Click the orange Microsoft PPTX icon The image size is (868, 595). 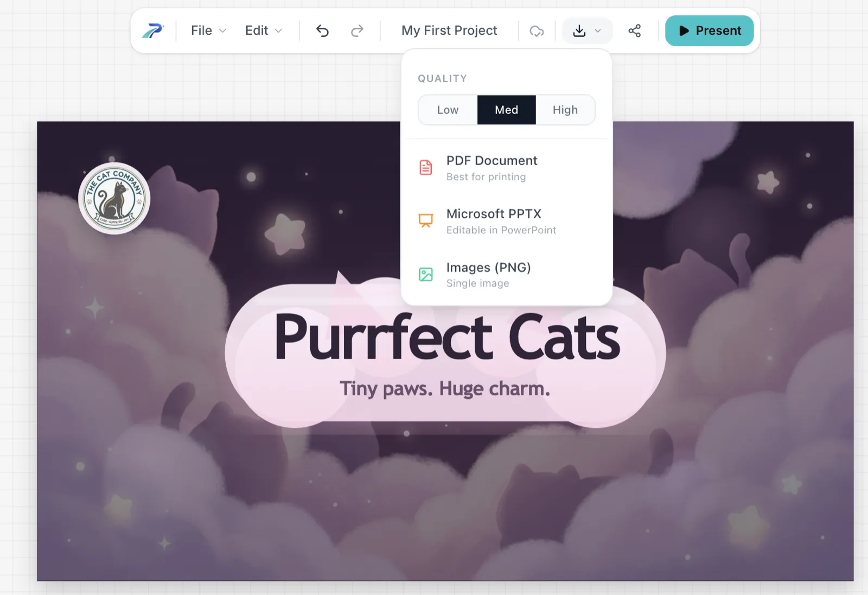(426, 220)
